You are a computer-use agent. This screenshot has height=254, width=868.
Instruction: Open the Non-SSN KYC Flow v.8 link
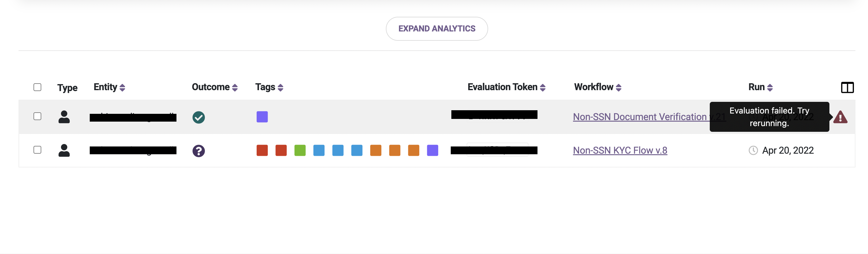point(620,150)
